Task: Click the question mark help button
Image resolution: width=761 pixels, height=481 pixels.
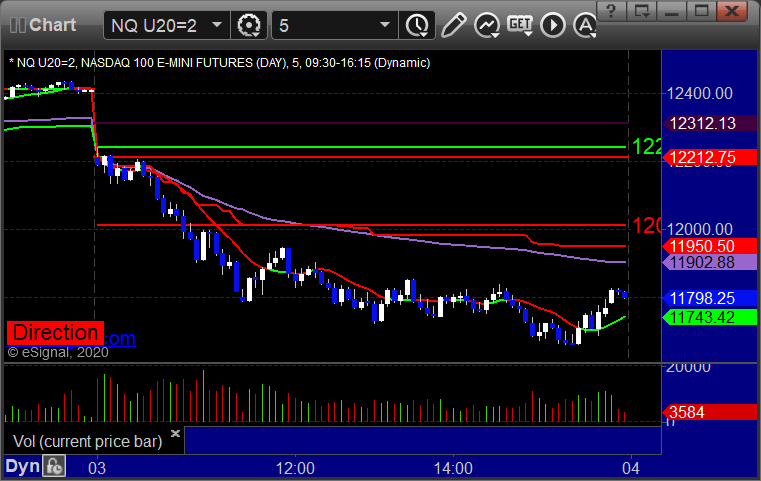Action: pyautogui.click(x=611, y=11)
